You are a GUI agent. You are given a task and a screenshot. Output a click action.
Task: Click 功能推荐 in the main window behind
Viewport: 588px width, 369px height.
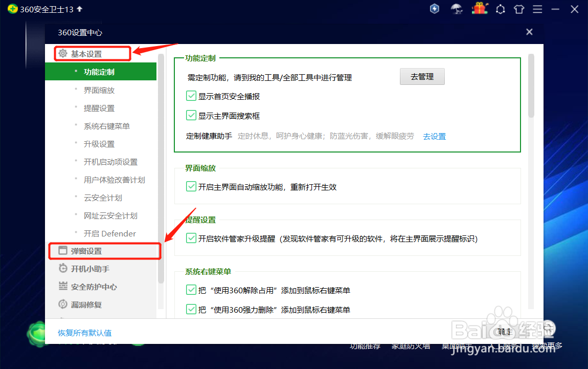(365, 346)
